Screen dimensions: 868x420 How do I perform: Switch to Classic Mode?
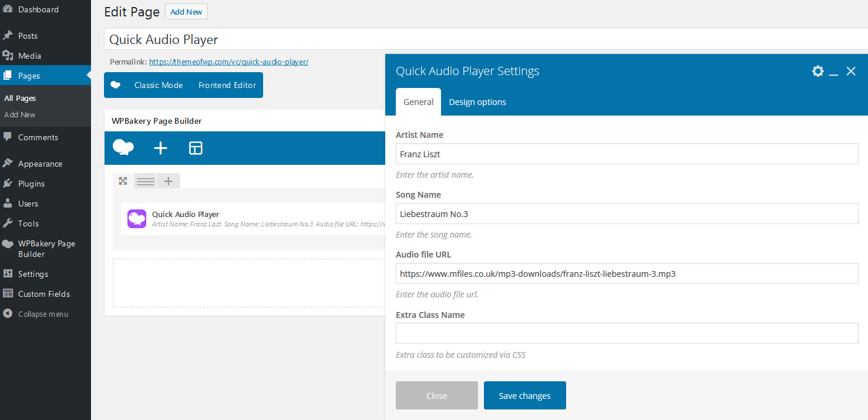coord(159,85)
